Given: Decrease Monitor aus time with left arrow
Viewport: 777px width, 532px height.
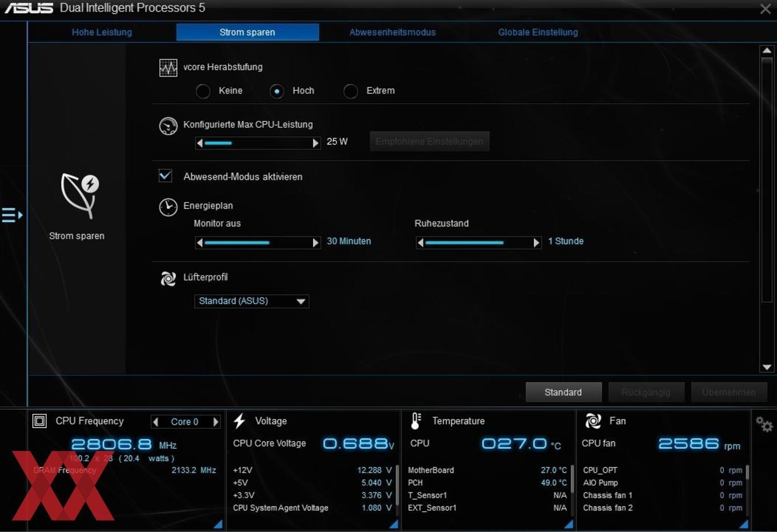Looking at the screenshot, I should (199, 243).
